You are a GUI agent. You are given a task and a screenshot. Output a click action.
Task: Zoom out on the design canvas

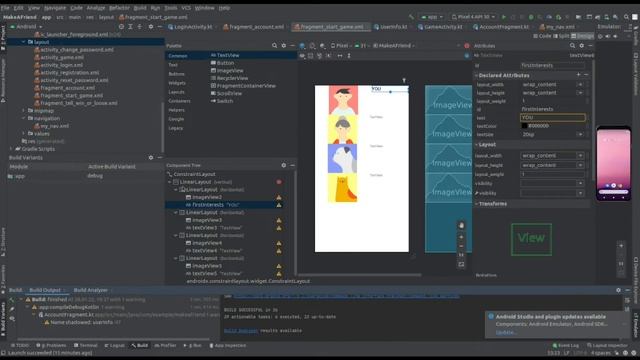coord(461,246)
